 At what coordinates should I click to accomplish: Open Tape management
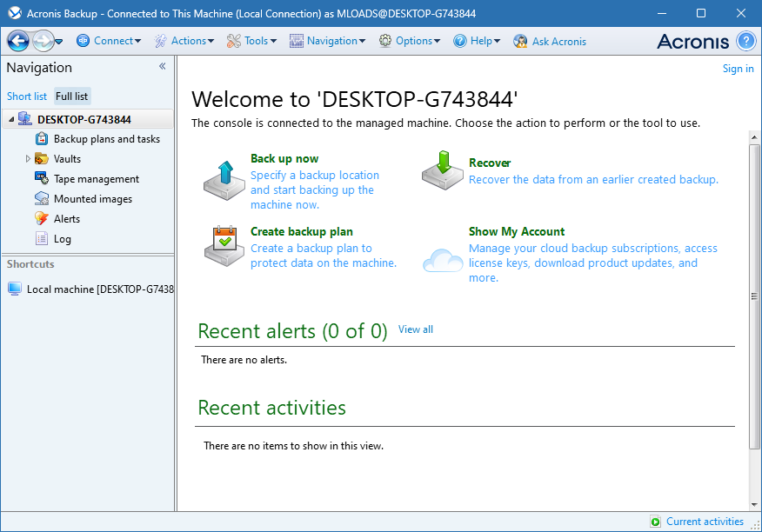click(x=97, y=179)
